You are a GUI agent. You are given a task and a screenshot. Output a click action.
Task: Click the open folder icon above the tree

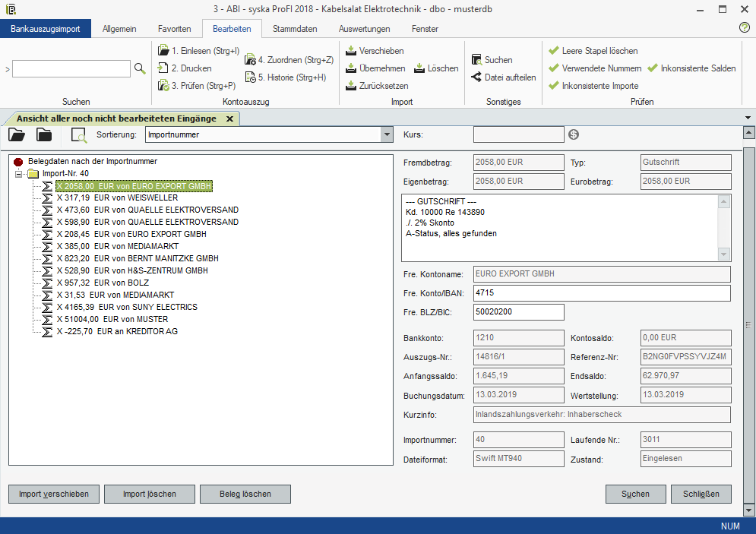[17, 135]
